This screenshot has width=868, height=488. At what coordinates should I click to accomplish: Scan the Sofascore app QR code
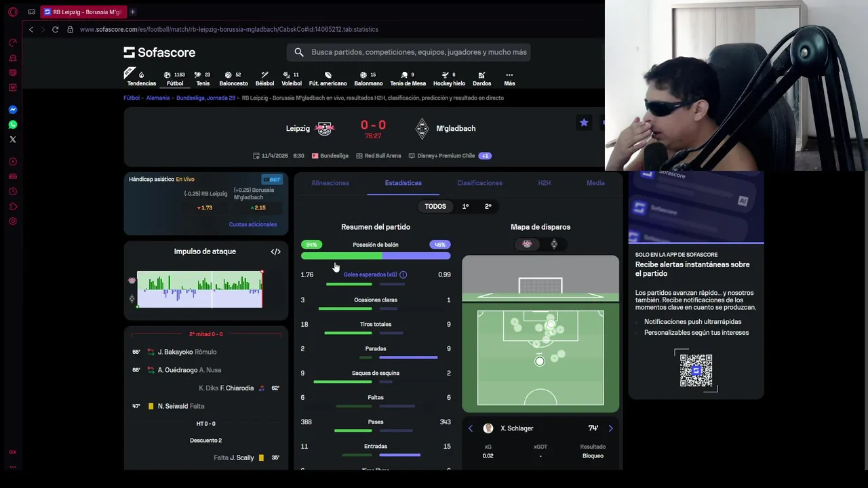click(x=696, y=370)
